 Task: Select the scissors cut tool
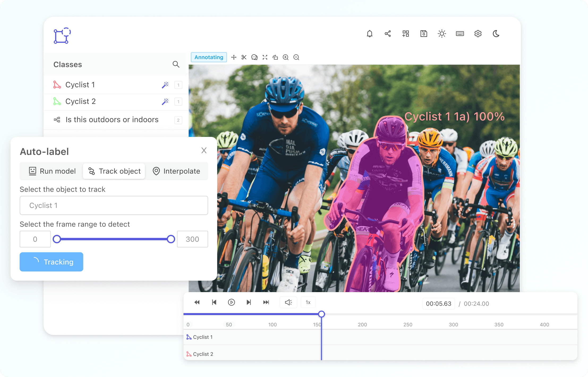pyautogui.click(x=244, y=57)
